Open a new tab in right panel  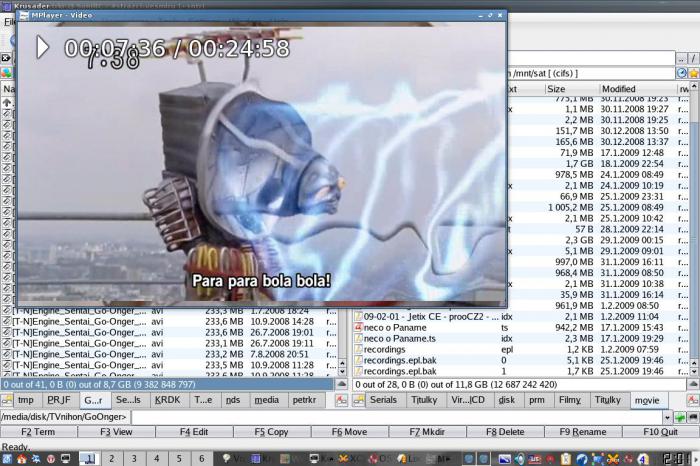[359, 400]
